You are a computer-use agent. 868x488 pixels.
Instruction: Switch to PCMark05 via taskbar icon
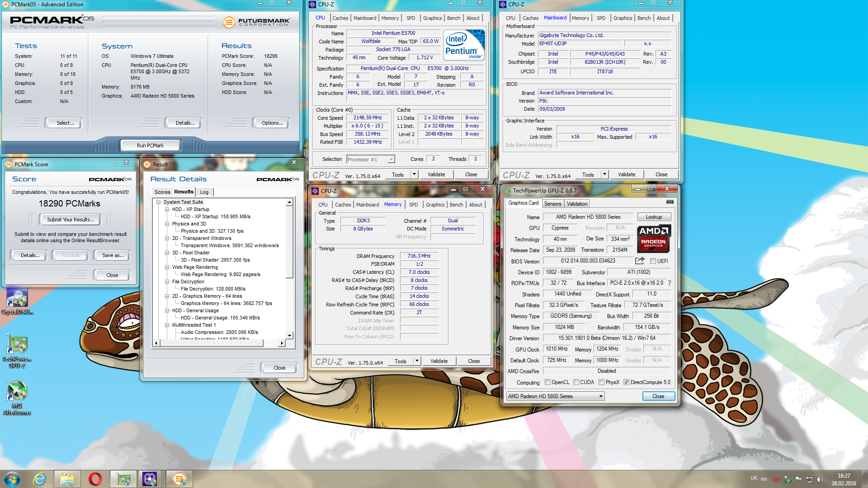coord(179,479)
